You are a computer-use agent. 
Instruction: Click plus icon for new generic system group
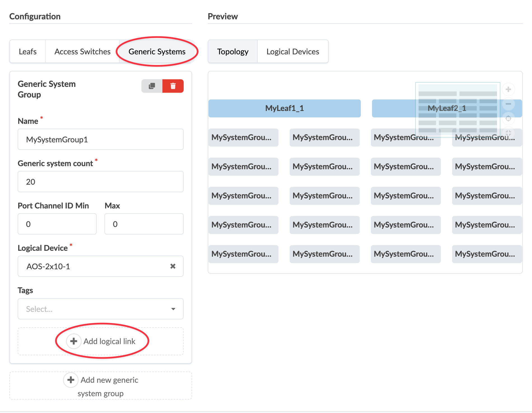[x=71, y=380]
